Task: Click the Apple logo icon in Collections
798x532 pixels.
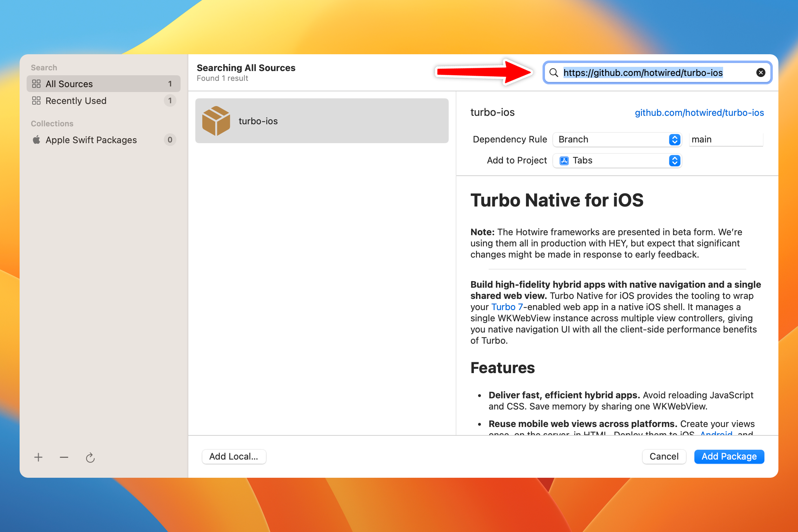Action: tap(36, 140)
